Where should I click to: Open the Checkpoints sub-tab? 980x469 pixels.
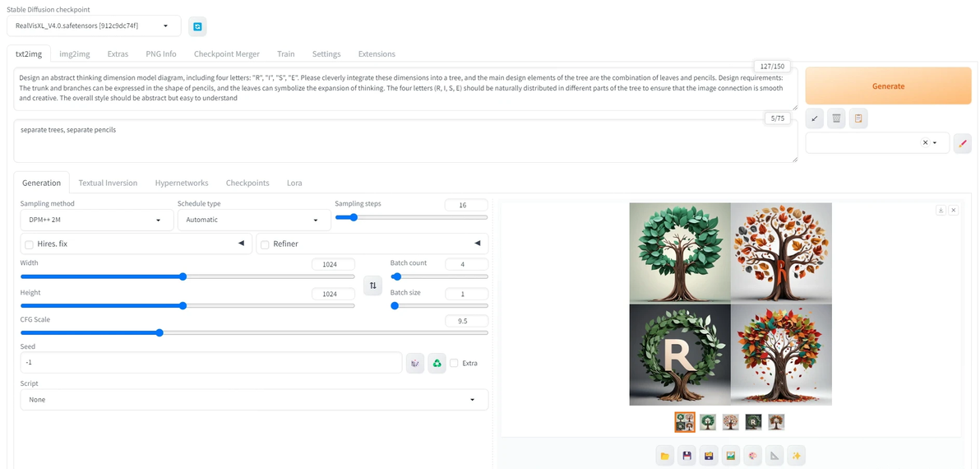(x=247, y=183)
